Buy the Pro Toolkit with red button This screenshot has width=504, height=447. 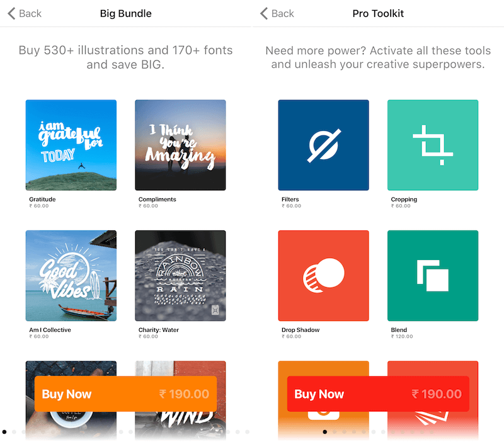pos(378,393)
